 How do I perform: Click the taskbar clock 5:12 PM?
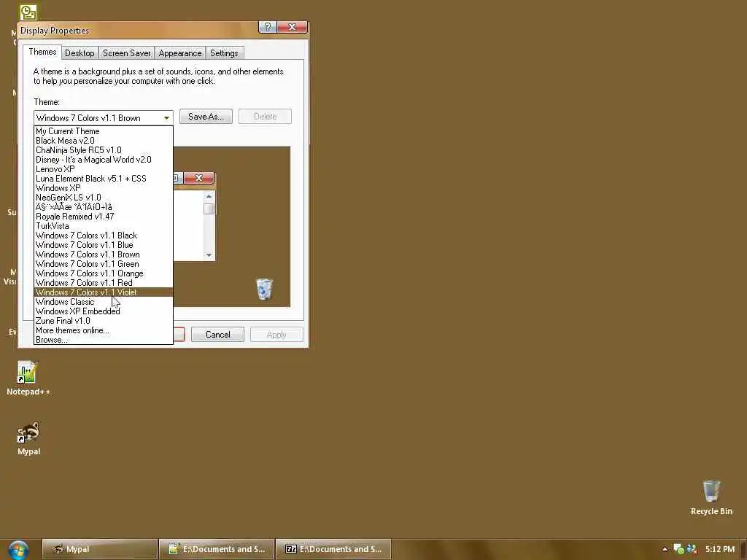point(720,549)
